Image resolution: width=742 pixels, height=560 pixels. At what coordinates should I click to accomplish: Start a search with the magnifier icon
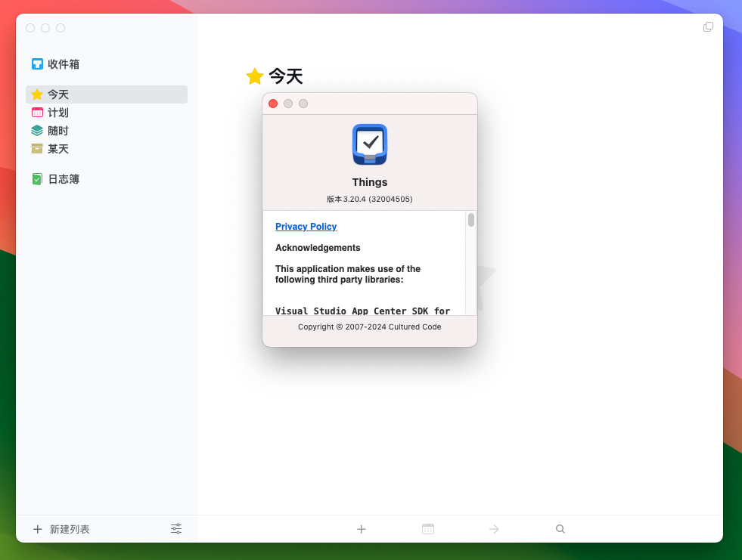(560, 529)
